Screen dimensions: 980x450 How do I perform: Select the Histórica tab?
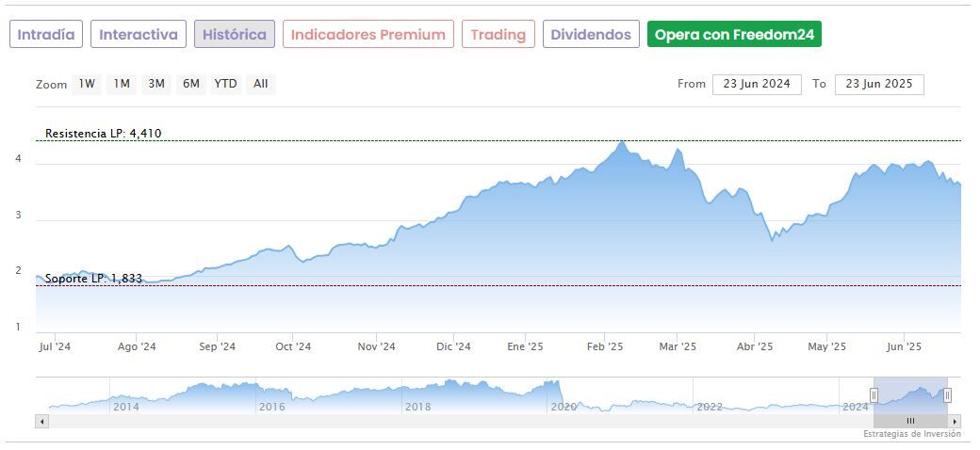(235, 35)
